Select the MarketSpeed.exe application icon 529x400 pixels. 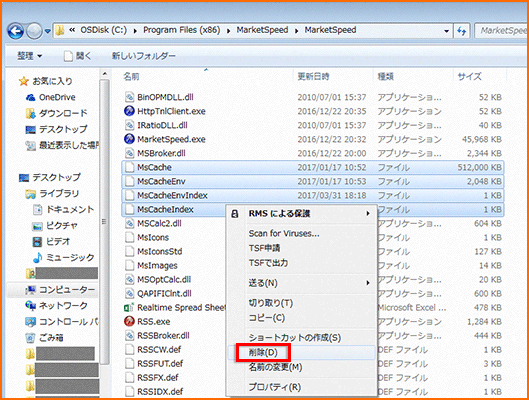point(129,139)
